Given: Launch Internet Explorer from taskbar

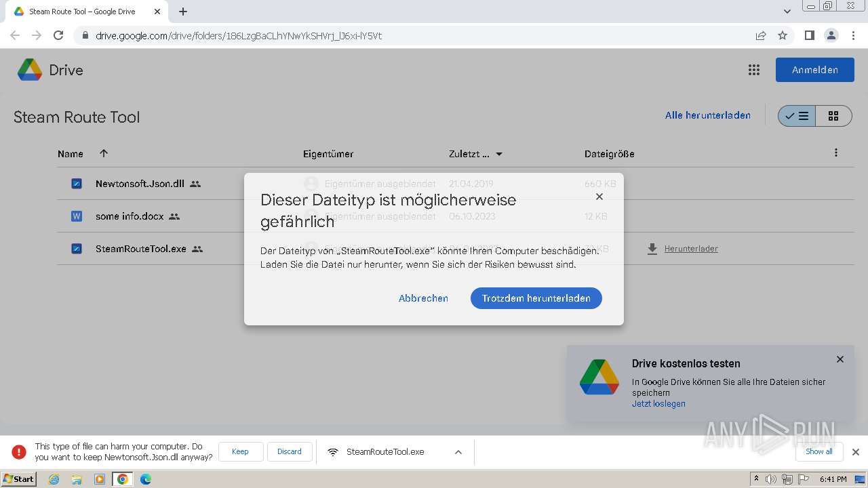Looking at the screenshot, I should (54, 479).
